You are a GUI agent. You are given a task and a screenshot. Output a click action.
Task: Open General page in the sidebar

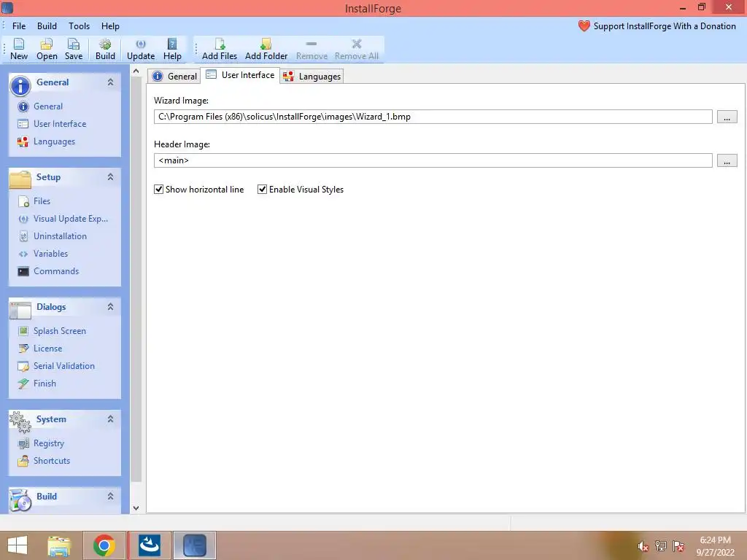[40, 106]
